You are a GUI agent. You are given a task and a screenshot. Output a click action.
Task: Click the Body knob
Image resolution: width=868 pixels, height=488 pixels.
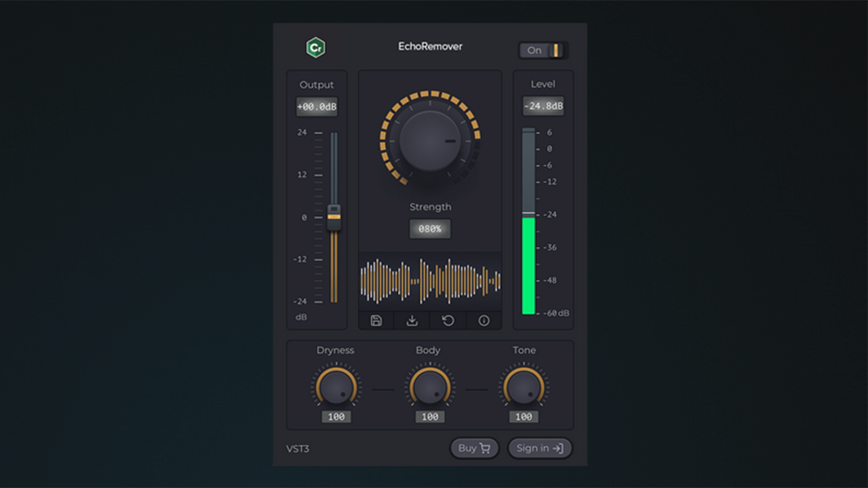coord(430,388)
